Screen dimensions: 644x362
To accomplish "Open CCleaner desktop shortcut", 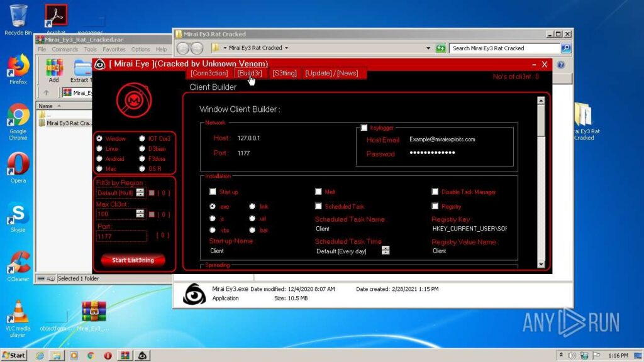I will click(18, 266).
